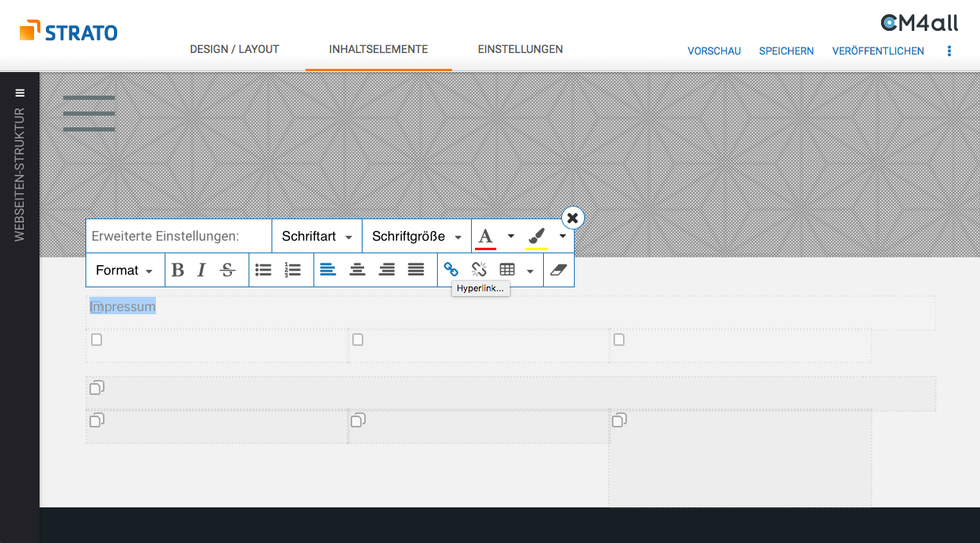Expand the Webseiten-Struktur sidebar menu icon

tap(20, 93)
